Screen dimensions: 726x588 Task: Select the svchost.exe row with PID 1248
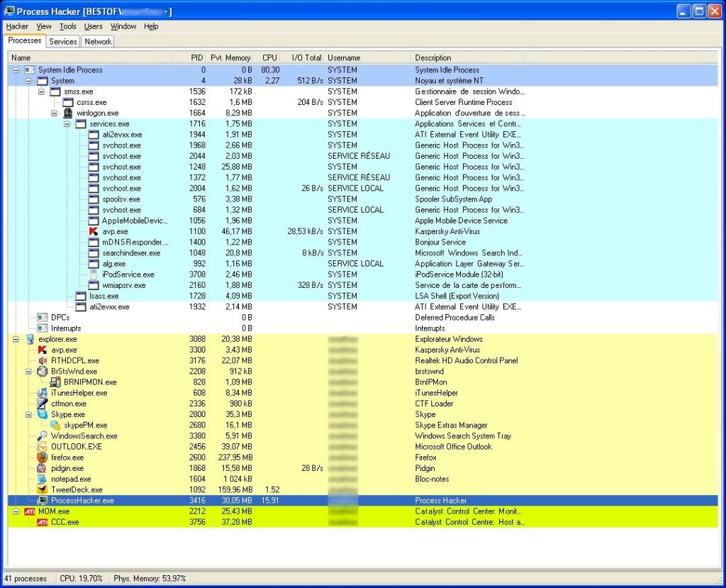click(363, 167)
